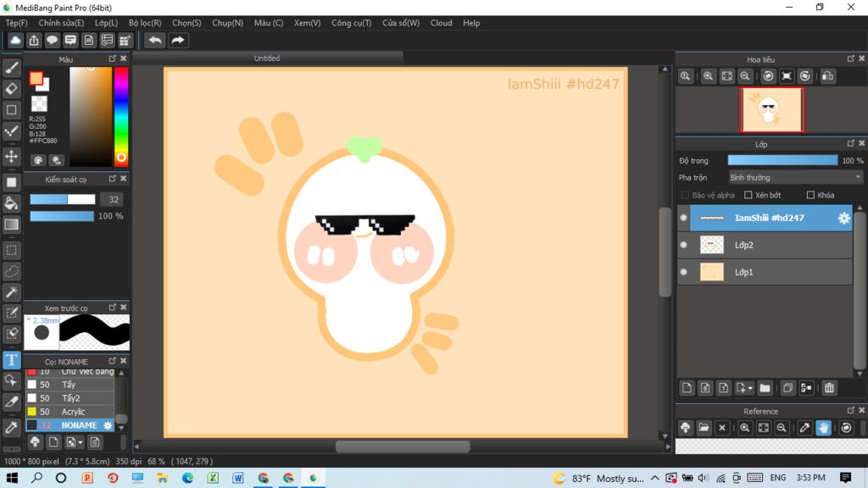Open settings gear of NONAME brush
This screenshot has height=488, width=868.
[108, 425]
